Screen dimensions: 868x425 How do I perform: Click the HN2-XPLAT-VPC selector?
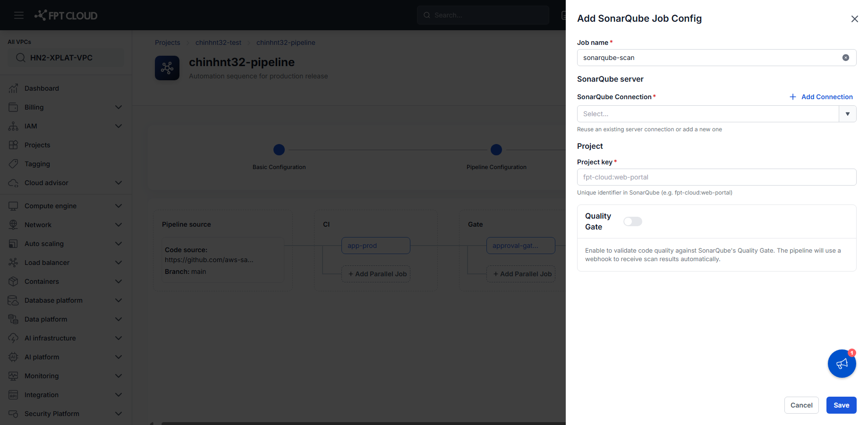pyautogui.click(x=66, y=58)
